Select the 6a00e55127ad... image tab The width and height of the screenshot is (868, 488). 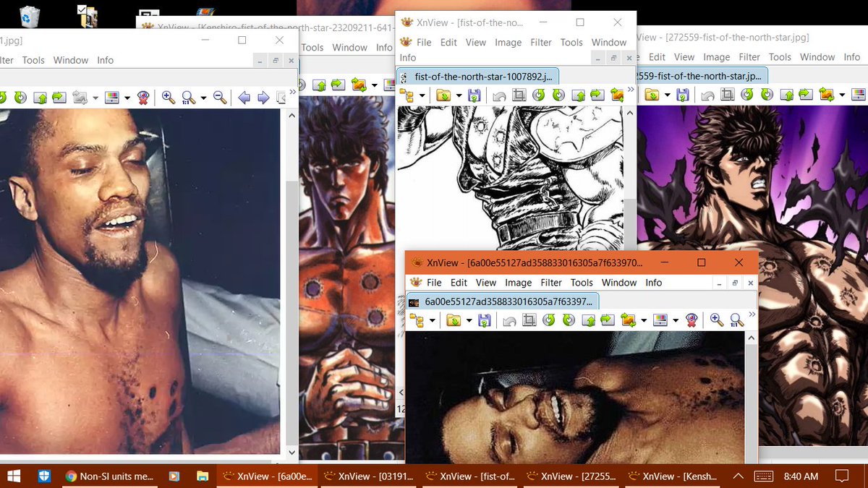[503, 301]
